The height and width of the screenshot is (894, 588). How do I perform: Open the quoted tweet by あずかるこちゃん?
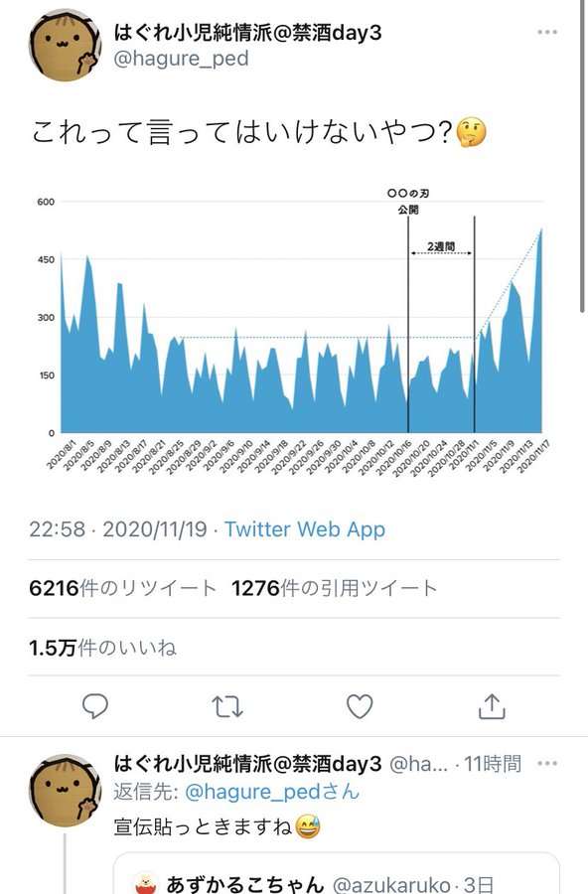(x=337, y=873)
